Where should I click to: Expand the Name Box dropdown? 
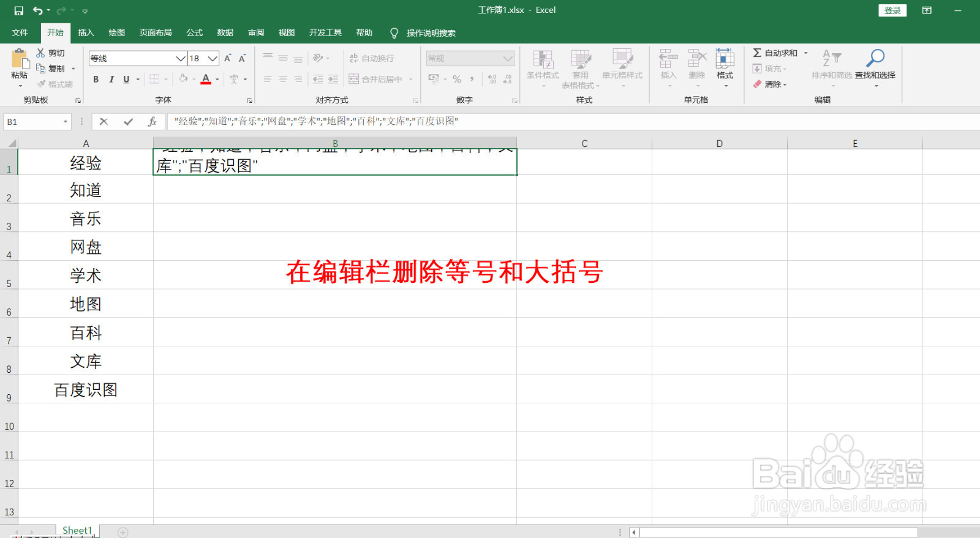coord(66,122)
